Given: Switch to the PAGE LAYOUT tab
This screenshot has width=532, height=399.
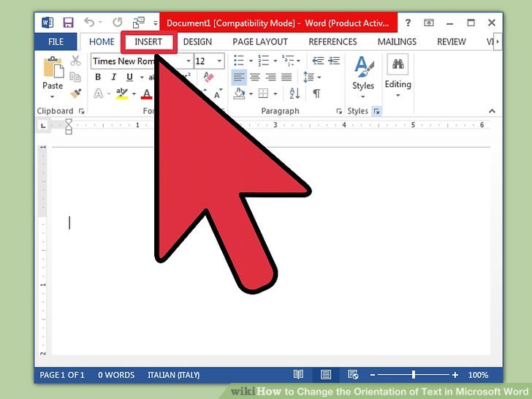Looking at the screenshot, I should click(260, 42).
